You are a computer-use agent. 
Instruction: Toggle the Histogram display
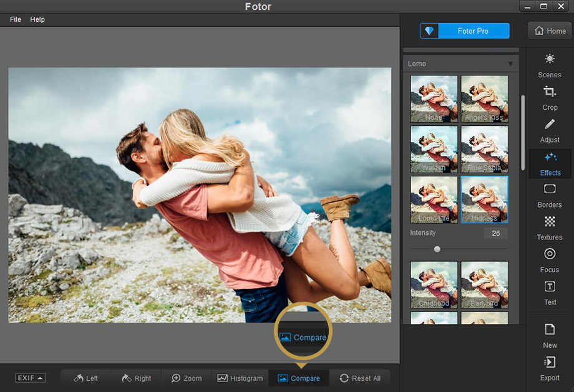tap(240, 378)
